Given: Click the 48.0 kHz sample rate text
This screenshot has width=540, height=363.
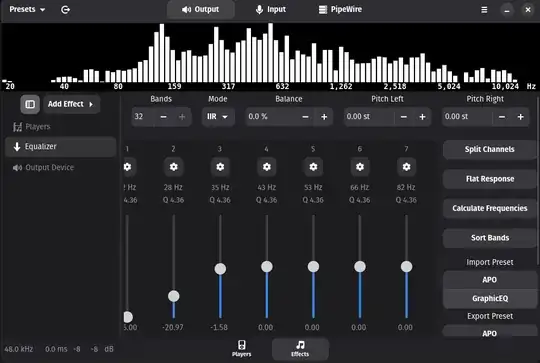Looking at the screenshot, I should coord(19,349).
